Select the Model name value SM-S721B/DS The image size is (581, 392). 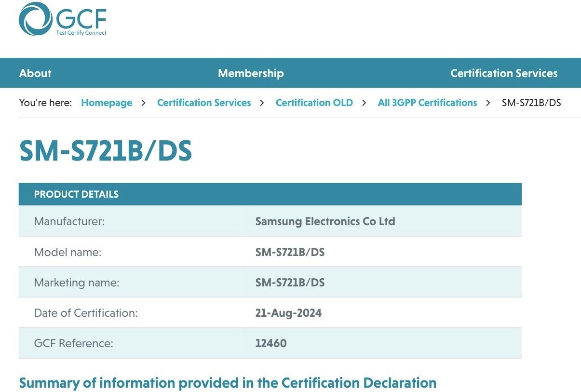[x=290, y=252]
